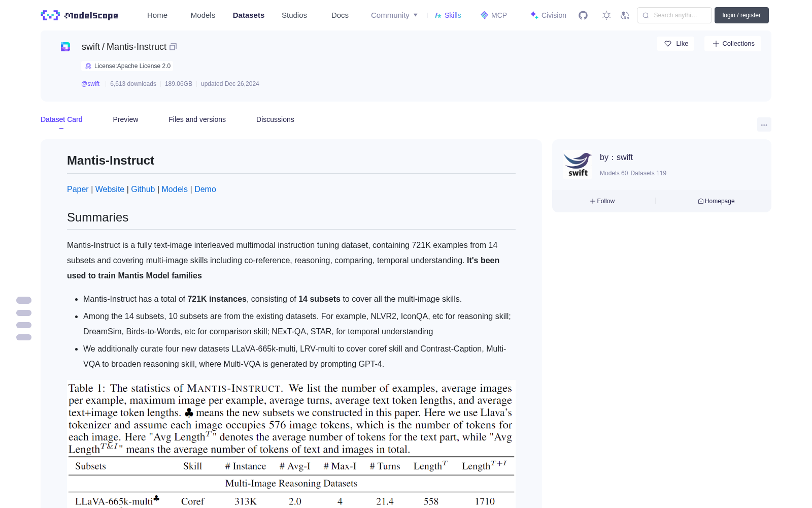Focus the Search anything field

pyautogui.click(x=674, y=15)
